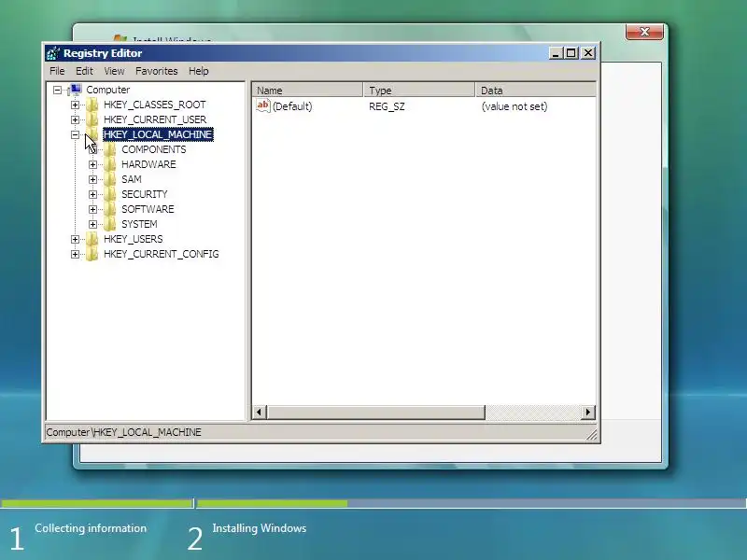Click the SYSTEM folder icon
The height and width of the screenshot is (560, 747).
(109, 224)
